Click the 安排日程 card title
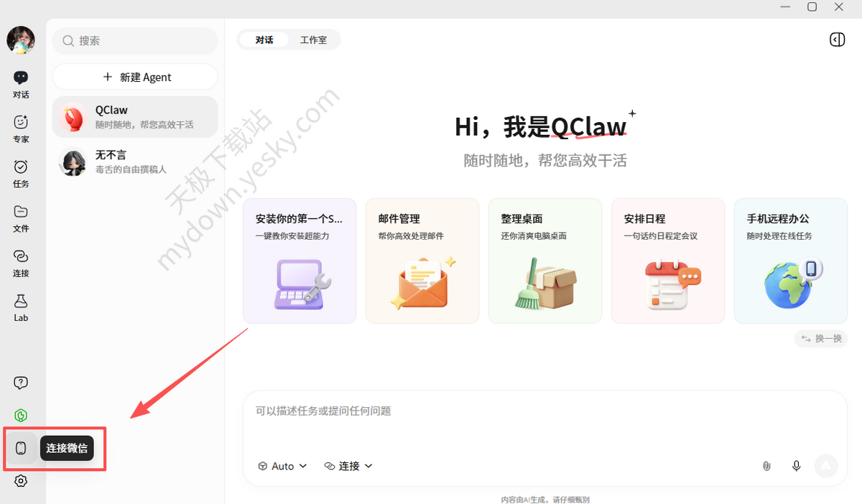The image size is (862, 504). pyautogui.click(x=644, y=219)
